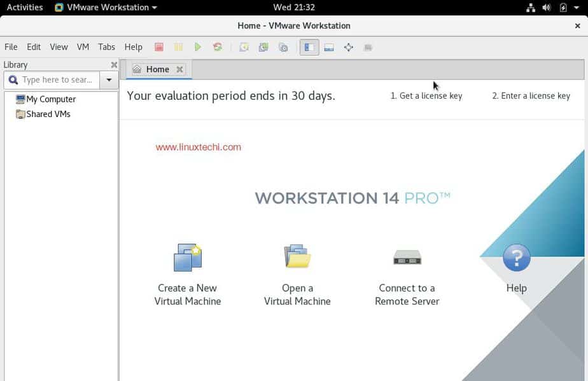The width and height of the screenshot is (588, 381).
Task: Click the red power off toolbar icon
Action: click(x=159, y=47)
